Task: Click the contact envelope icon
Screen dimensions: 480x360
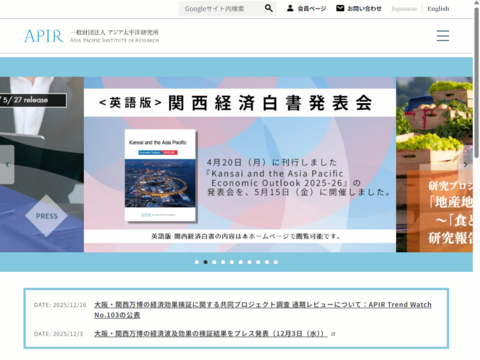Action: pos(340,8)
